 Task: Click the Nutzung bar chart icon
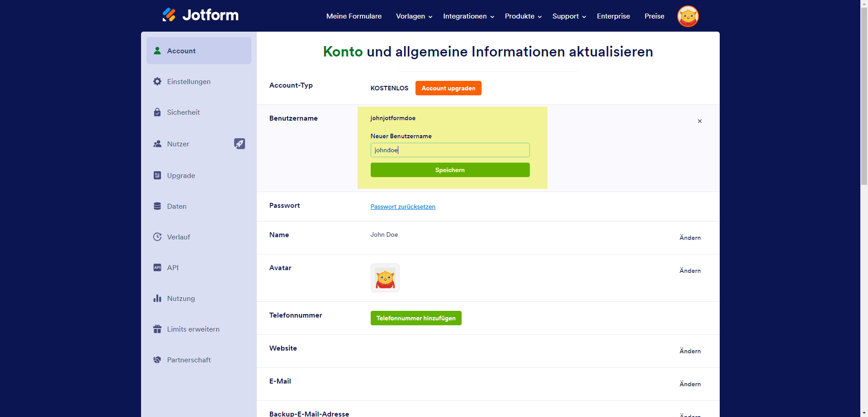click(157, 298)
